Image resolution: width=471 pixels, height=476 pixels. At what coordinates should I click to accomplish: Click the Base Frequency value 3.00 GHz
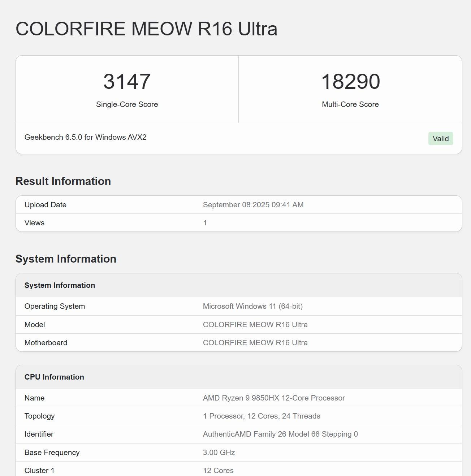219,453
